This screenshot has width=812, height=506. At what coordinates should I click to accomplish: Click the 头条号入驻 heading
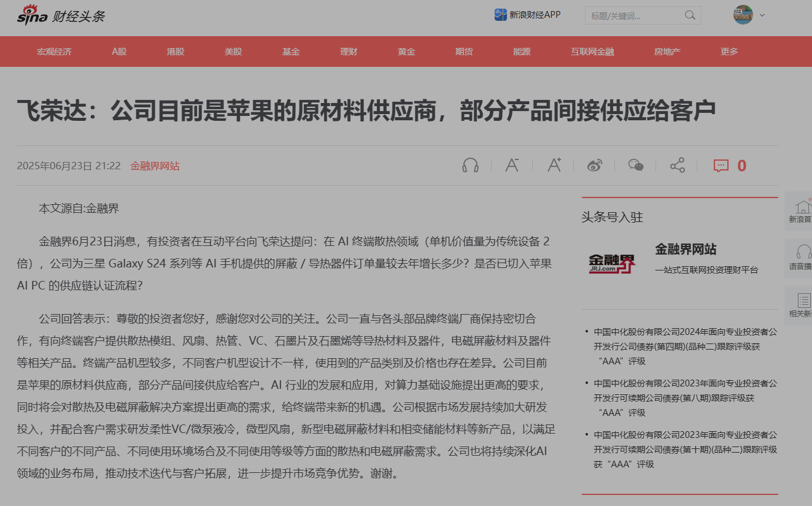[612, 217]
